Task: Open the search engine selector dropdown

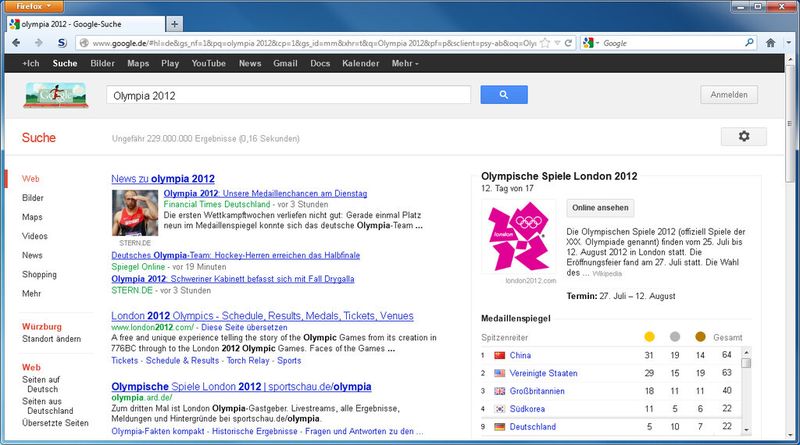Action: (x=590, y=43)
